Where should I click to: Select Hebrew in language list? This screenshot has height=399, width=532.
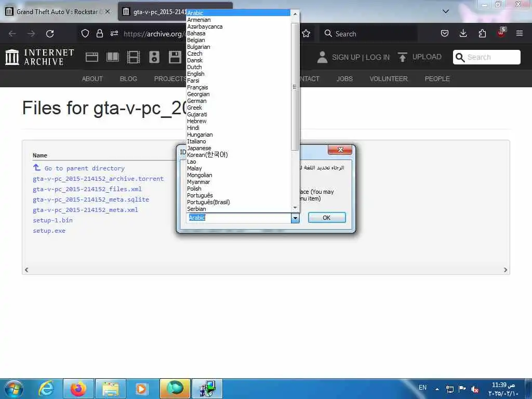[238, 121]
